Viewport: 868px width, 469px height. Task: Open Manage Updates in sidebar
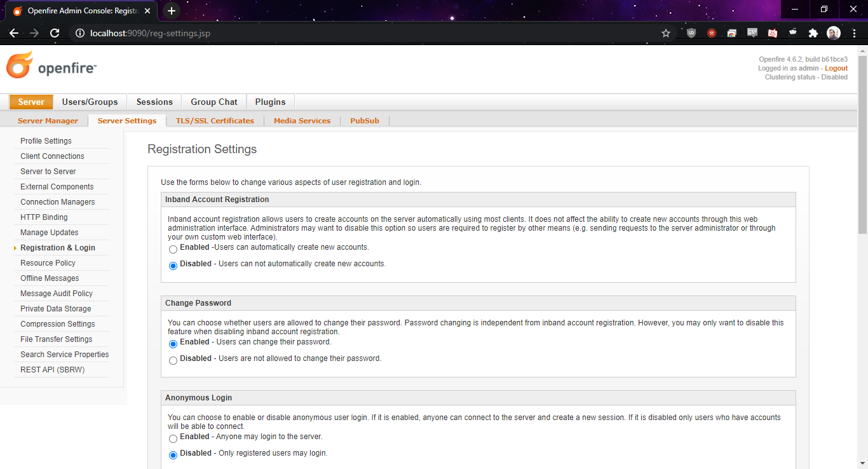tap(50, 233)
